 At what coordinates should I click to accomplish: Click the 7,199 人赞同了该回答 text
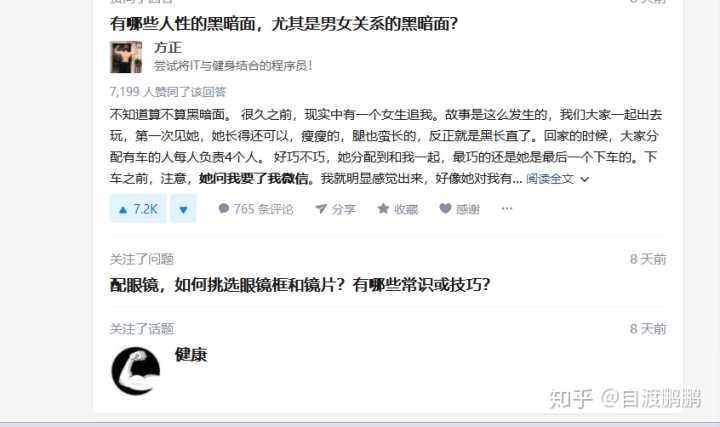pos(168,92)
